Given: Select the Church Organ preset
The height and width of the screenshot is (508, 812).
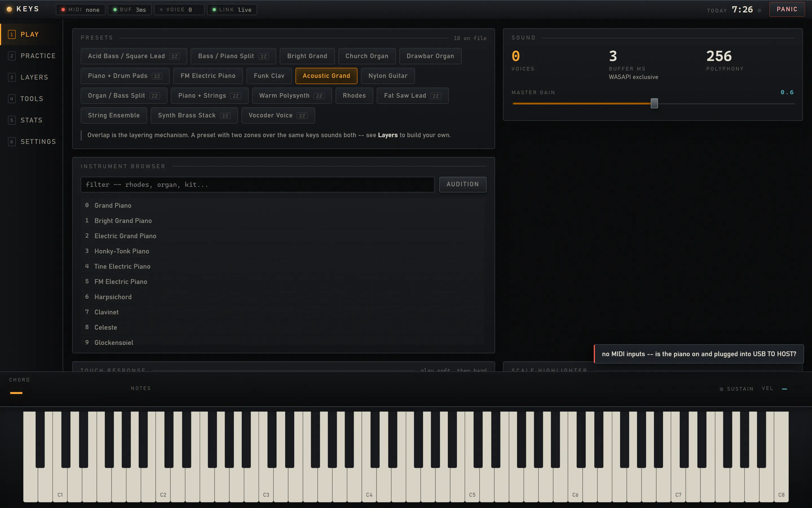Looking at the screenshot, I should [x=367, y=56].
